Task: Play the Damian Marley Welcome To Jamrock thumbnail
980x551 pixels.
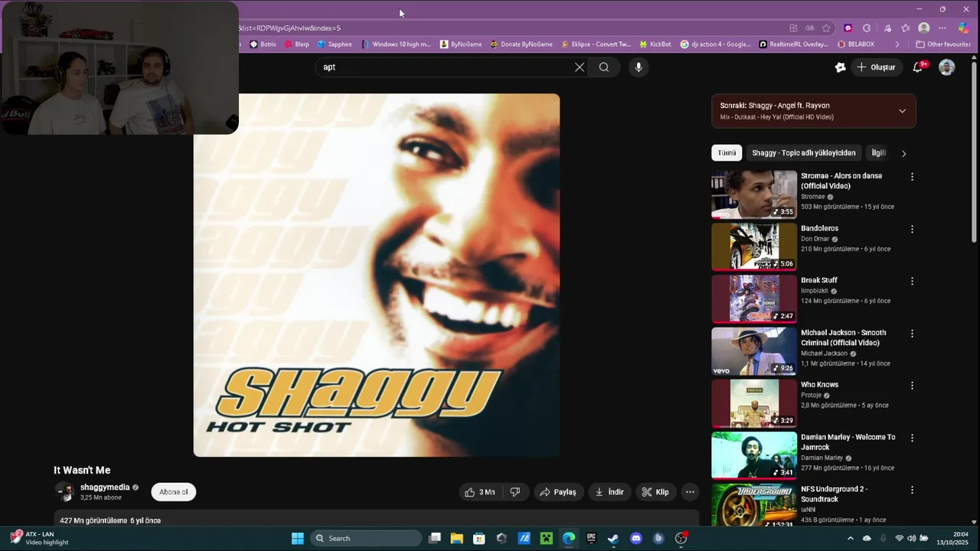Action: coord(754,455)
